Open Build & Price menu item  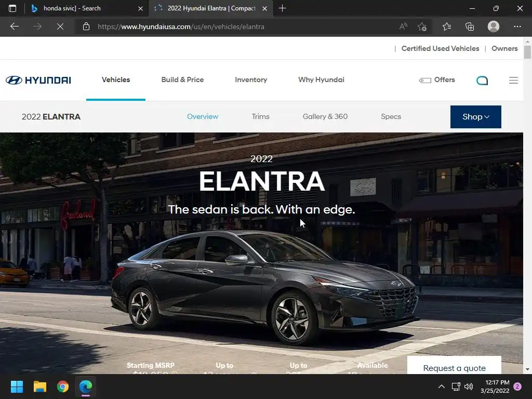pyautogui.click(x=182, y=79)
